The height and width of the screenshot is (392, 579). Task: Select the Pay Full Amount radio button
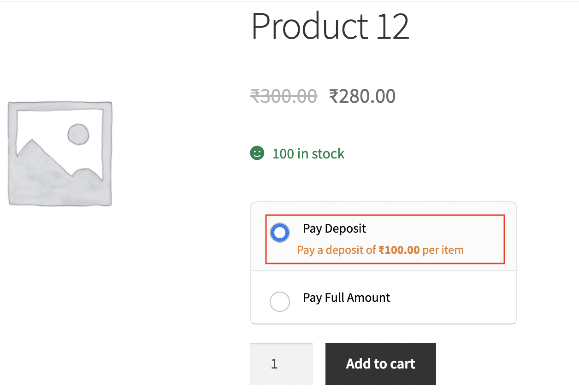tap(280, 302)
